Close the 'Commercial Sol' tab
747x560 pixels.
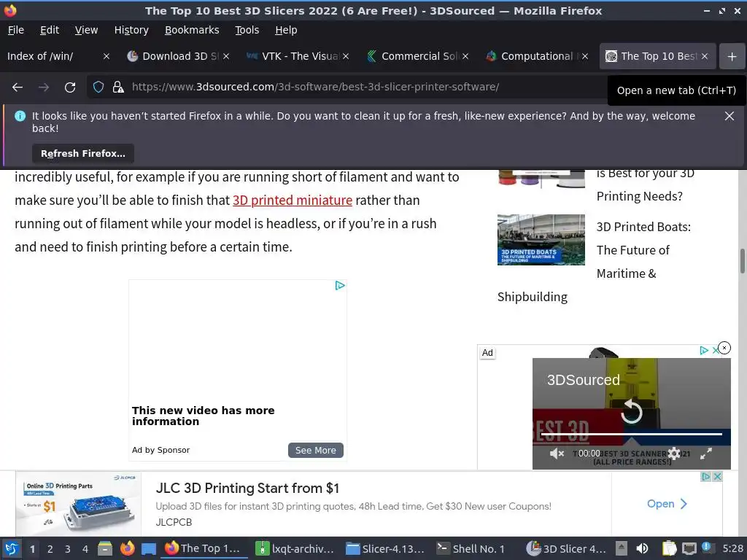465,56
